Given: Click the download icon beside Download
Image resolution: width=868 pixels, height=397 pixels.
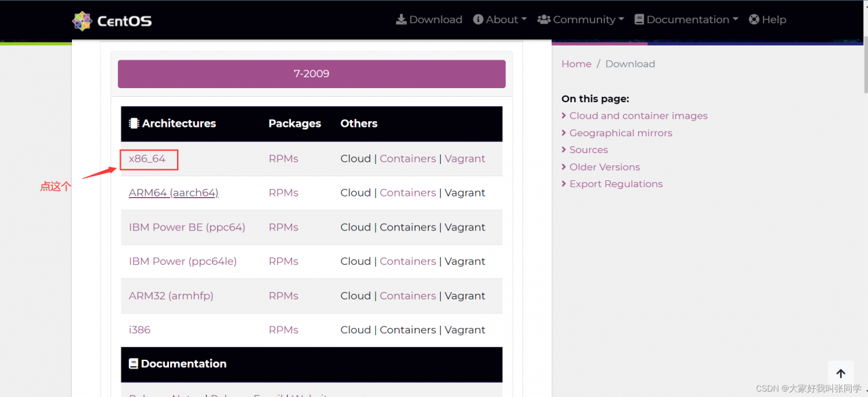Looking at the screenshot, I should [x=401, y=20].
